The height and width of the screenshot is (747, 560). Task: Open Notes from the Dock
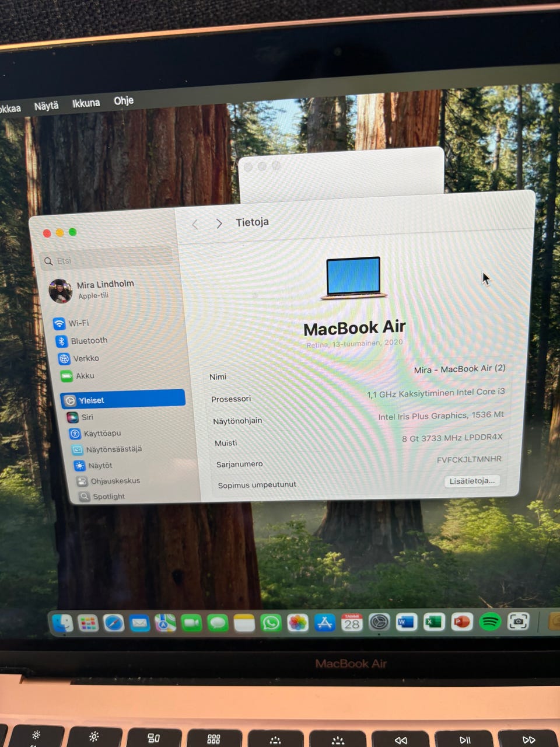click(244, 623)
